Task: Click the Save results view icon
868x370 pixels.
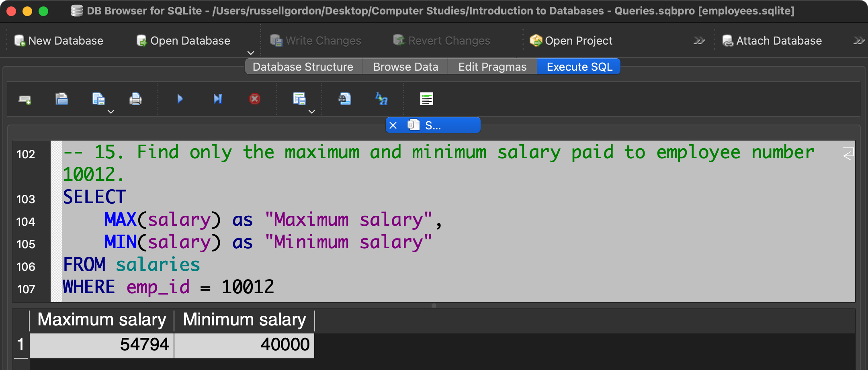Action: coord(299,99)
